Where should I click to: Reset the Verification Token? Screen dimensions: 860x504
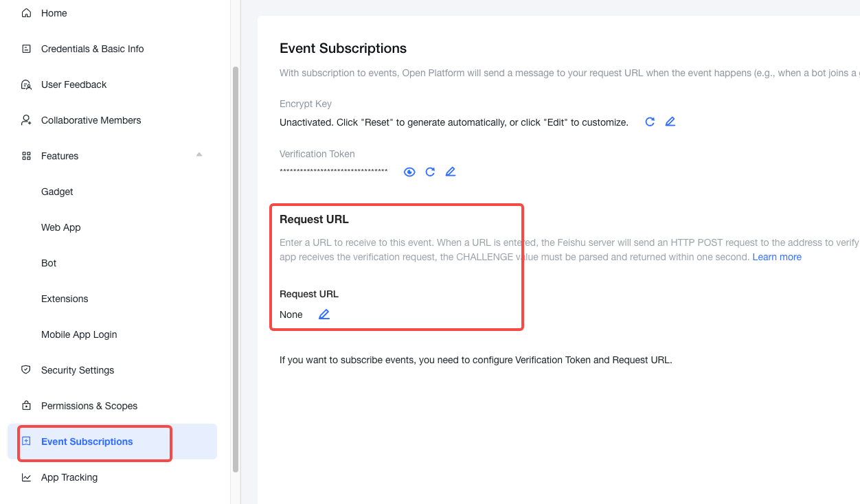tap(430, 172)
